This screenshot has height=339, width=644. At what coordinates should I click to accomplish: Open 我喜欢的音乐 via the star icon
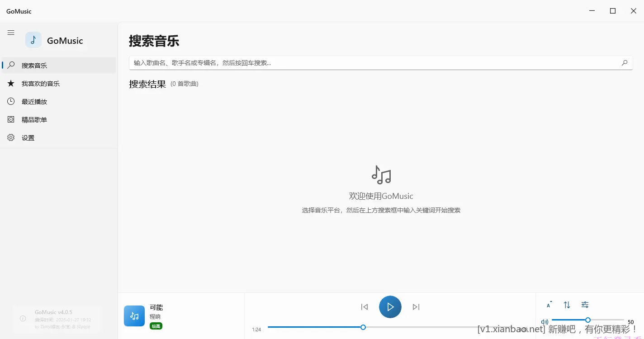click(11, 83)
